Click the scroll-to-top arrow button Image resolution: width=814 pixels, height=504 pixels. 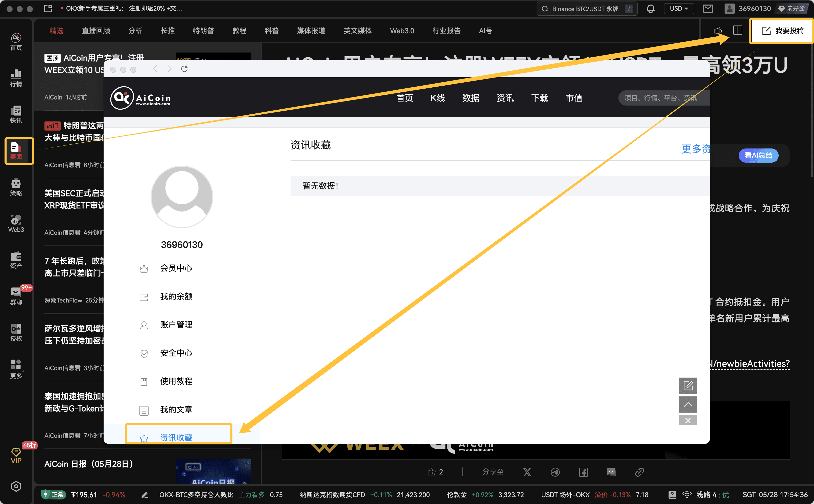point(688,404)
